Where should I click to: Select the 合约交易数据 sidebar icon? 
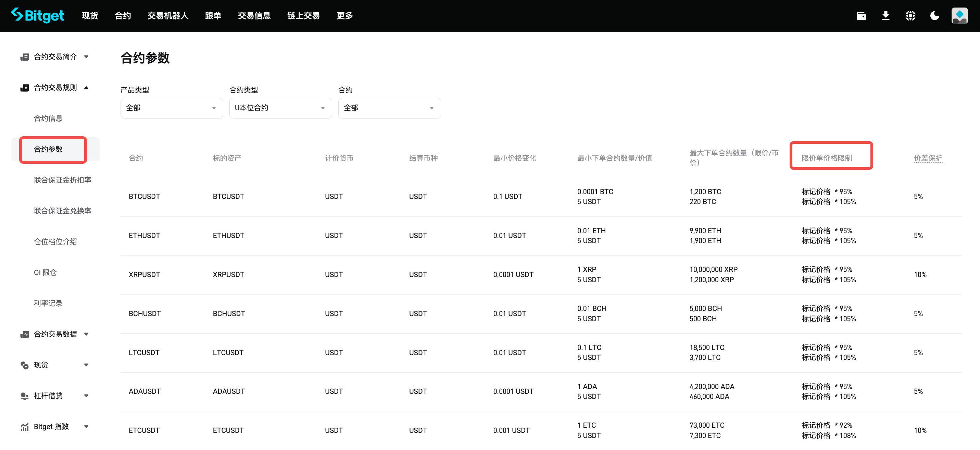click(x=24, y=334)
